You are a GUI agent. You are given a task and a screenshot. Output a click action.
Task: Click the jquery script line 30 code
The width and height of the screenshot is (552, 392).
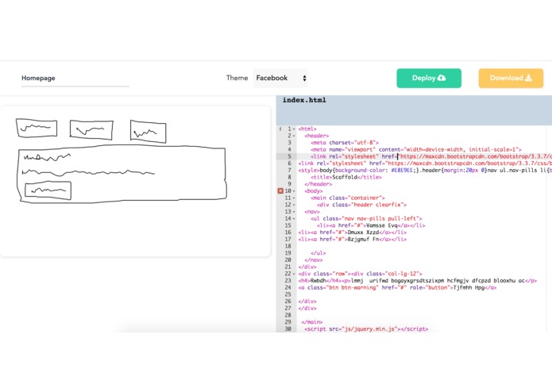click(366, 329)
